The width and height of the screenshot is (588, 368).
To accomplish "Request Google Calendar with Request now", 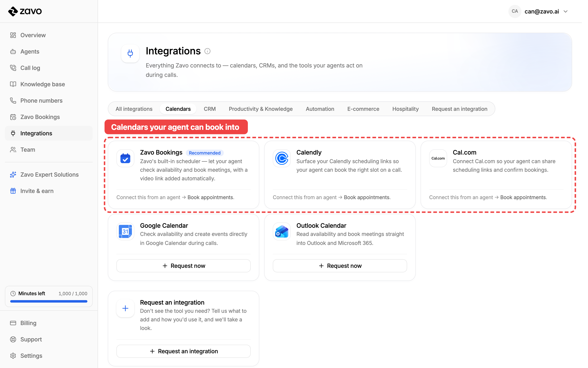I will 184,266.
